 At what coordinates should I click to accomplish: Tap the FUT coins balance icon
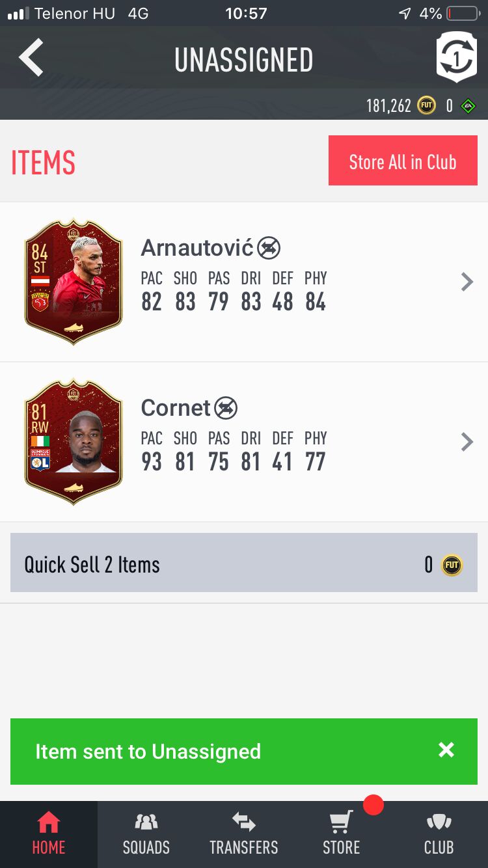pos(427,105)
